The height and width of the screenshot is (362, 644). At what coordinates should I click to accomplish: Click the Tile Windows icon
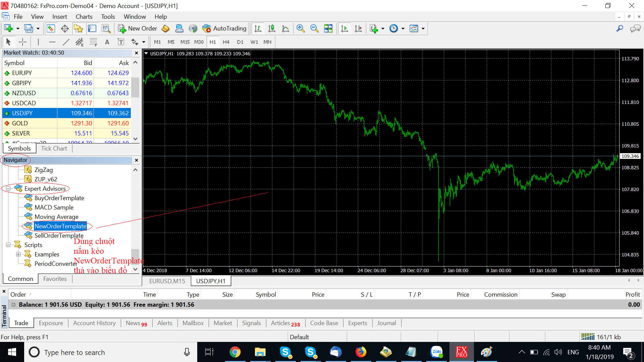[328, 28]
